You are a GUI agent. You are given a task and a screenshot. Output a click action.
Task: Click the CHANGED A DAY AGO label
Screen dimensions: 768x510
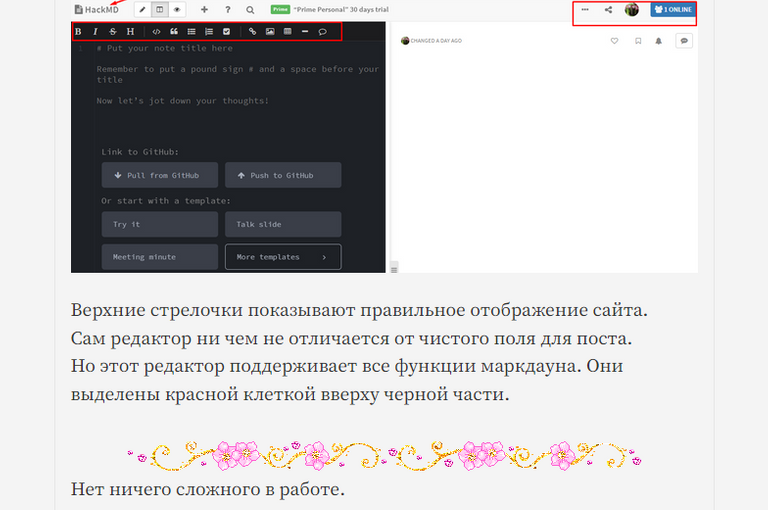coord(436,41)
